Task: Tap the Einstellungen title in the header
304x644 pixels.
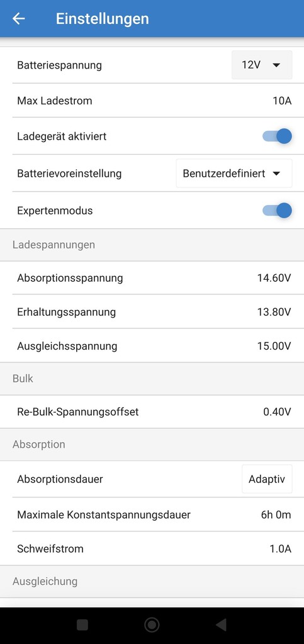Action: pyautogui.click(x=103, y=19)
